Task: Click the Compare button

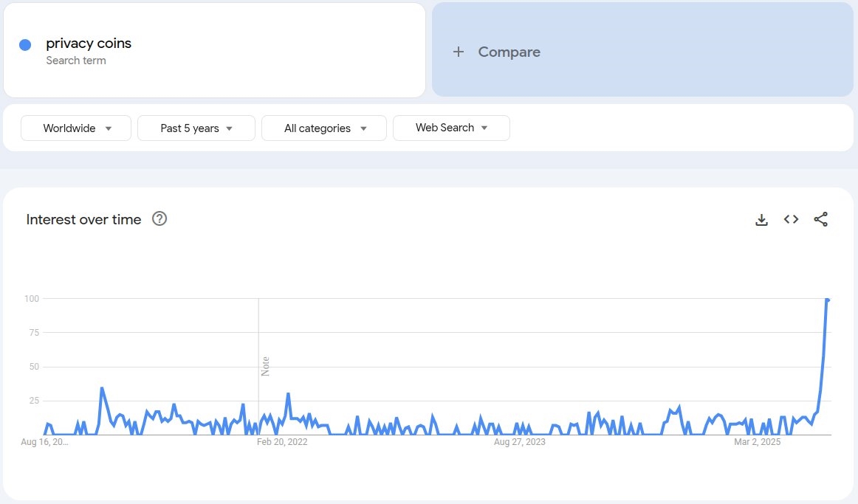Action: 509,52
